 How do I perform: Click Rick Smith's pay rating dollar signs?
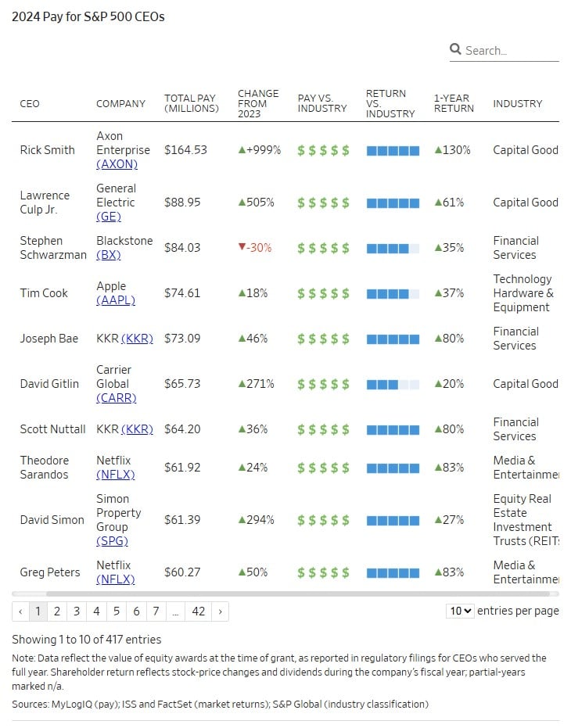[x=323, y=150]
